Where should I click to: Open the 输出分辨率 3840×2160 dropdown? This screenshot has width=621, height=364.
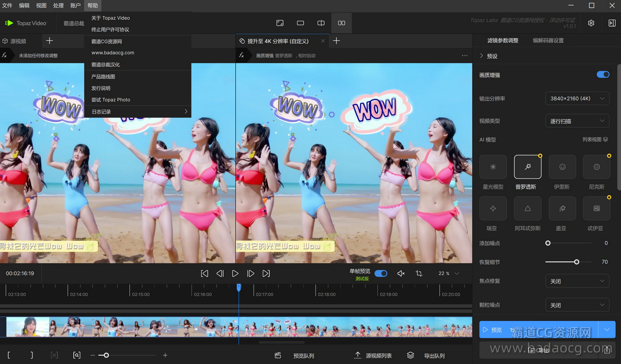(x=577, y=98)
